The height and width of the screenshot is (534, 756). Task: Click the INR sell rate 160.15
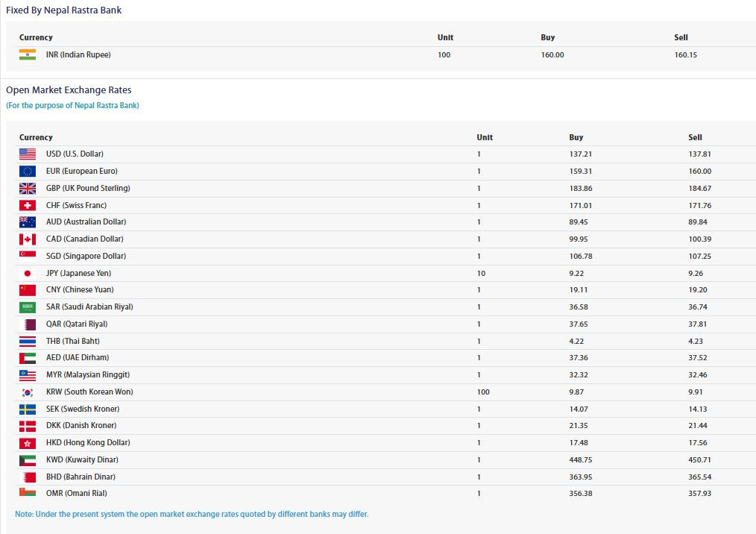pyautogui.click(x=686, y=55)
